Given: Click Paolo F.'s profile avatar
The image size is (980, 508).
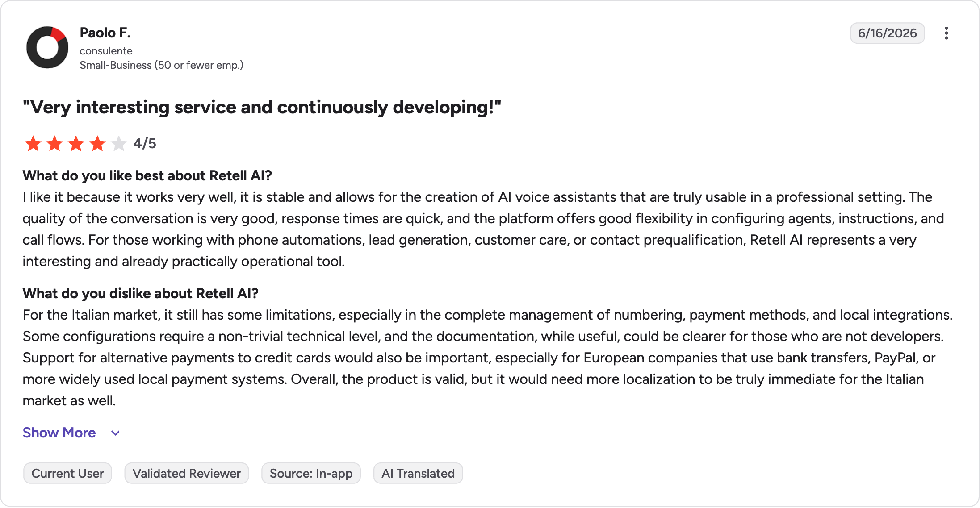Looking at the screenshot, I should point(47,47).
